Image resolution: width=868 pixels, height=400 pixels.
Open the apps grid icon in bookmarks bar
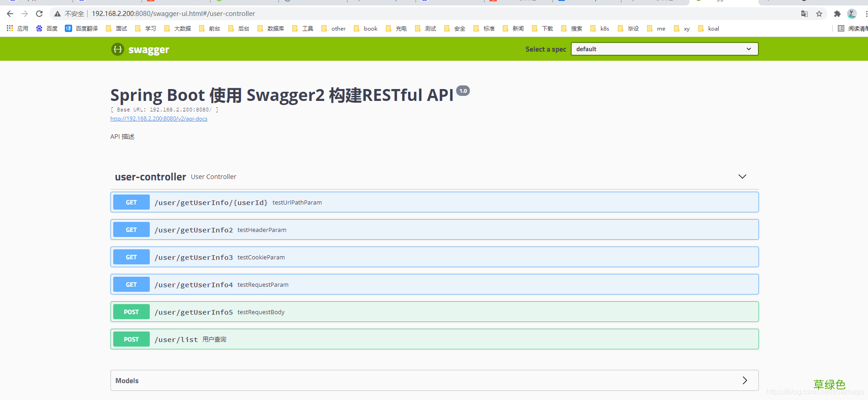10,28
